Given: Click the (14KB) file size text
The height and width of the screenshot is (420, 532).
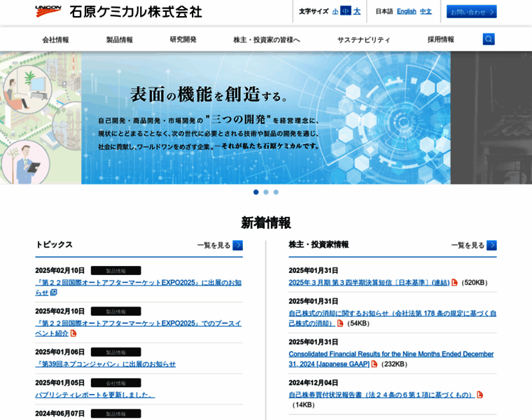Looking at the screenshot, I should (303, 405).
